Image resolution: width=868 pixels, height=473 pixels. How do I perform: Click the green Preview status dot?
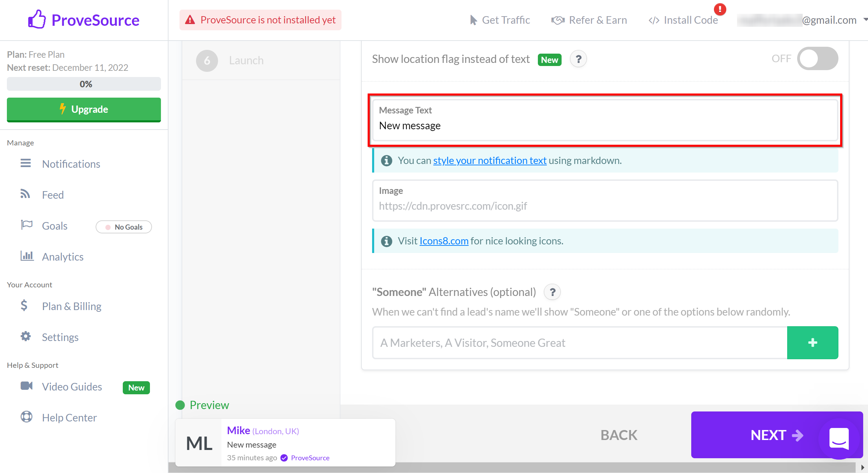pyautogui.click(x=180, y=405)
